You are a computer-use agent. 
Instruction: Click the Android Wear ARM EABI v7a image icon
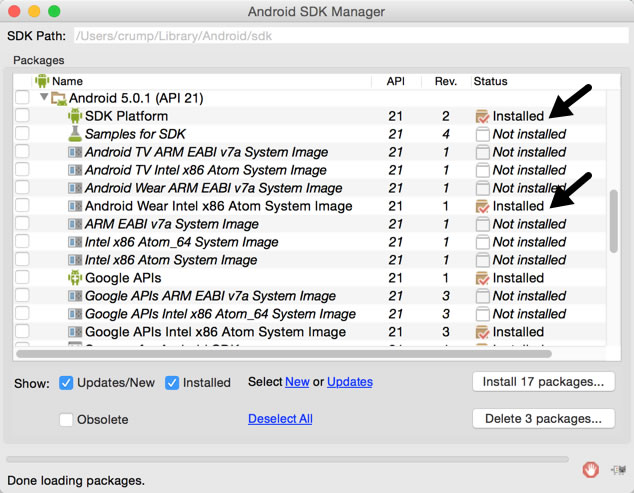(x=75, y=188)
